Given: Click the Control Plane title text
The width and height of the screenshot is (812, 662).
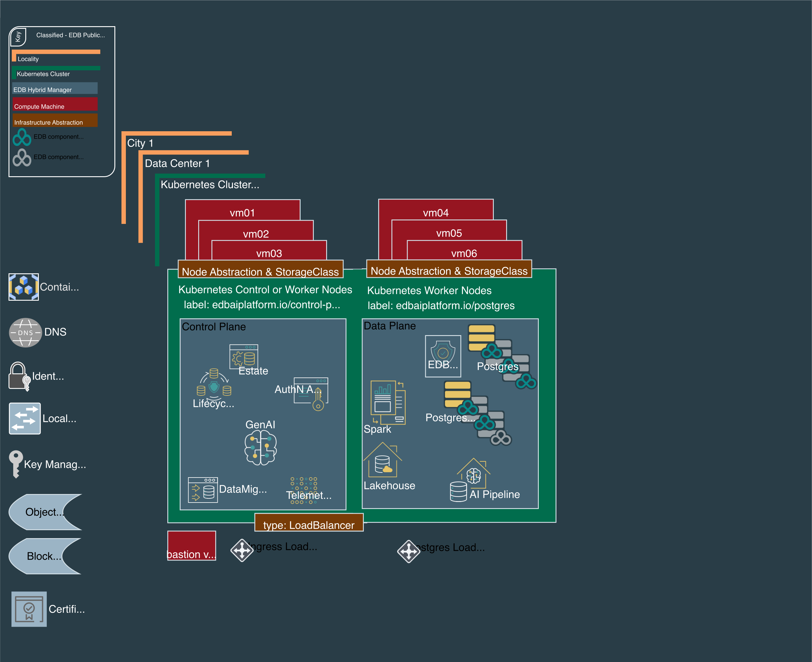Looking at the screenshot, I should [214, 326].
